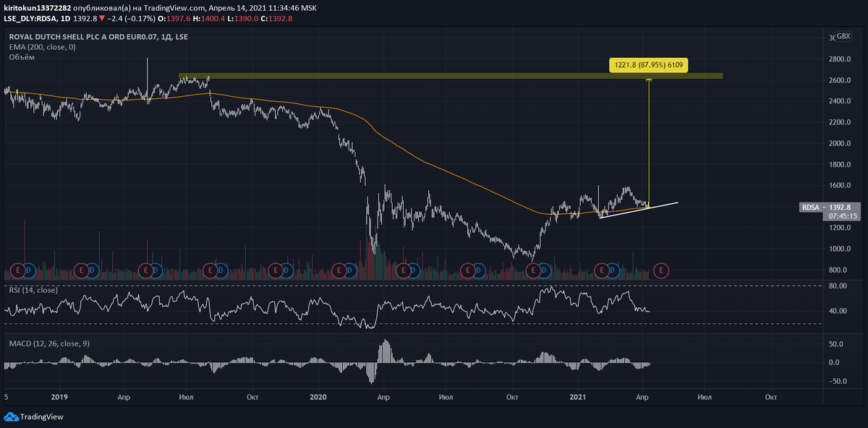Screen dimensions: 868x428
Task: Click the dividend D marker nearest the 2019 label
Action: click(x=28, y=270)
